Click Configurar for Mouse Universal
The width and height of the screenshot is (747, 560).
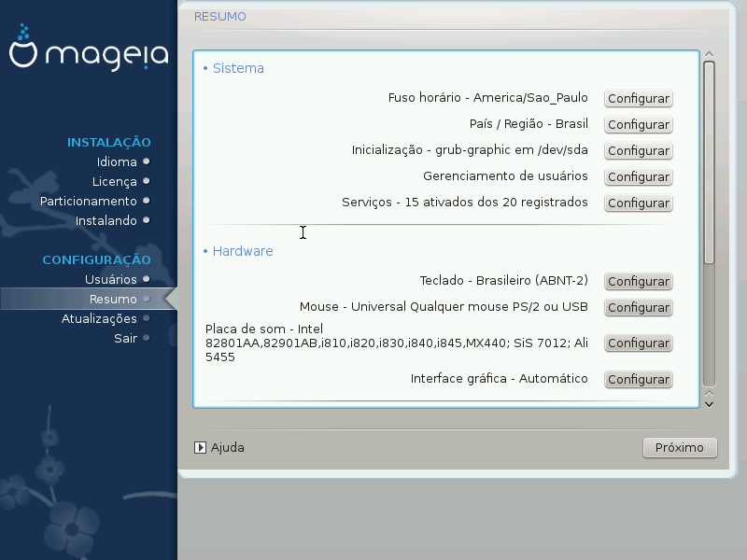point(639,308)
